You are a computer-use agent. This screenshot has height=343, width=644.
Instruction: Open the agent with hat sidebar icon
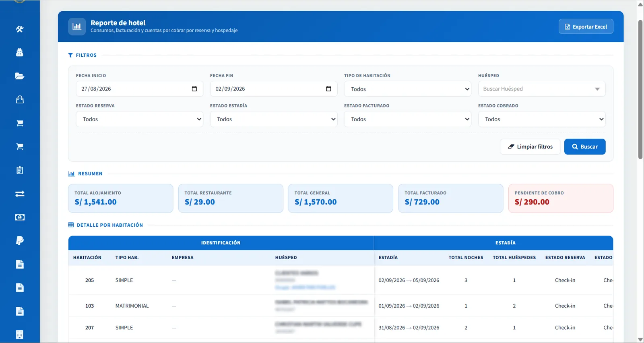pyautogui.click(x=20, y=52)
